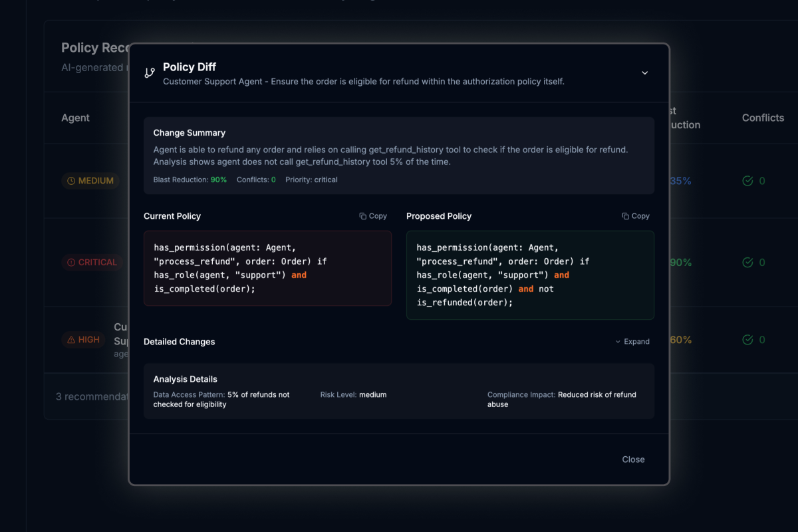
Task: Collapse the Policy Diff header chevron
Action: coord(644,73)
